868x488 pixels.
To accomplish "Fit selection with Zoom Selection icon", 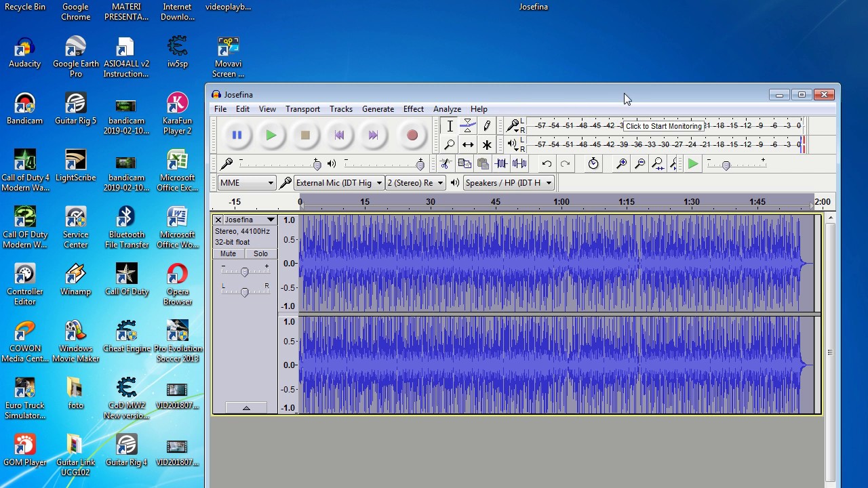I will [658, 163].
